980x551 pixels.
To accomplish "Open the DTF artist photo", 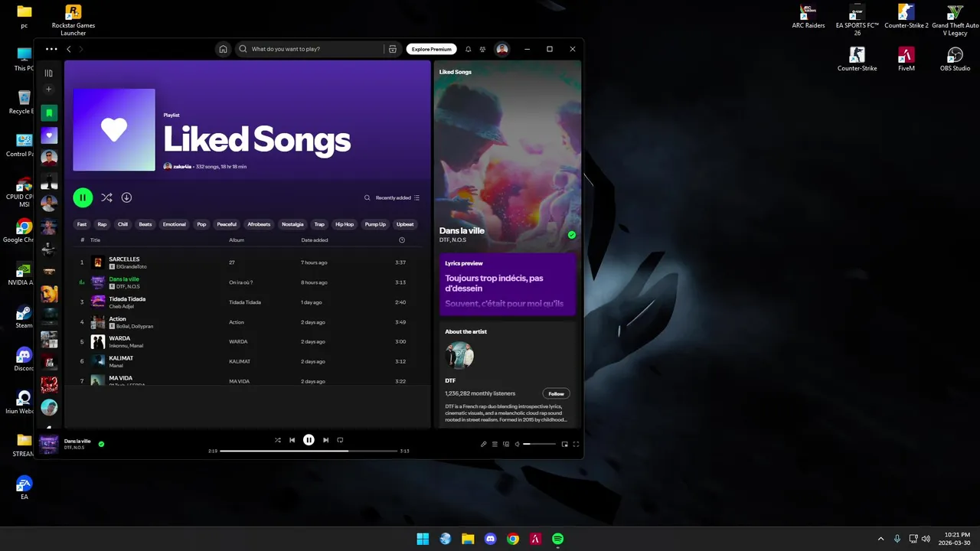I will click(x=460, y=354).
